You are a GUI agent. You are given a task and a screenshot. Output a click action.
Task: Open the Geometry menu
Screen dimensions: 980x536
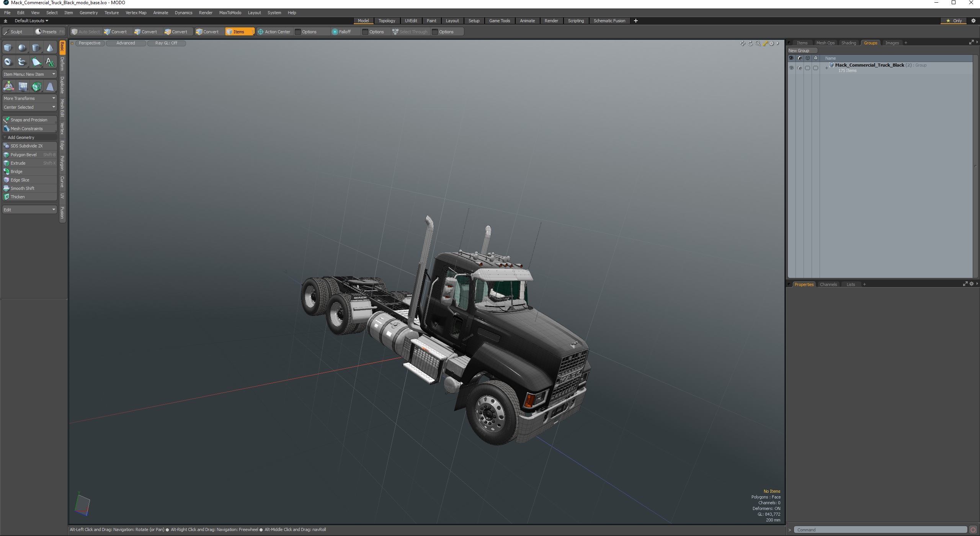[x=88, y=13]
